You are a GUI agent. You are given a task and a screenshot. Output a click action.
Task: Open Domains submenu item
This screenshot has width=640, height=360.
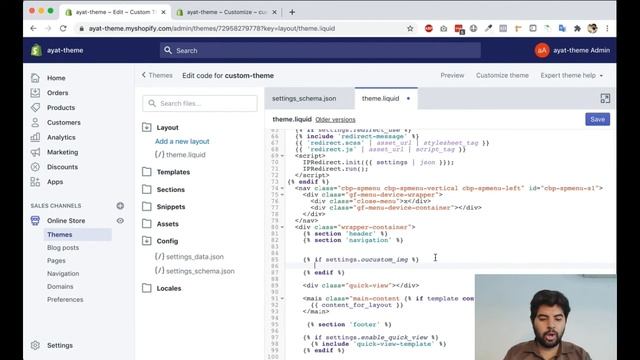[x=60, y=287]
